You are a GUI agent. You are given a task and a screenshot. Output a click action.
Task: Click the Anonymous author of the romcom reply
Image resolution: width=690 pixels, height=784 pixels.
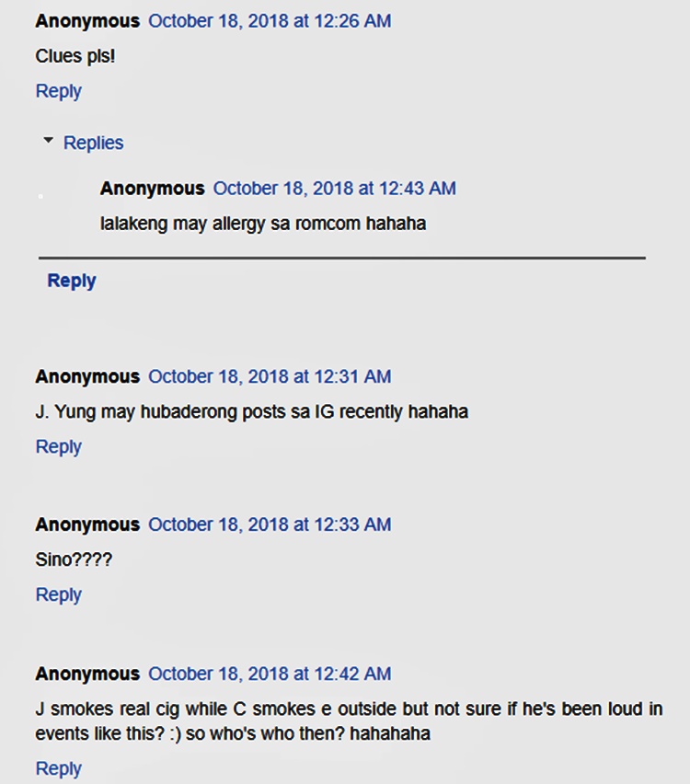coord(152,189)
